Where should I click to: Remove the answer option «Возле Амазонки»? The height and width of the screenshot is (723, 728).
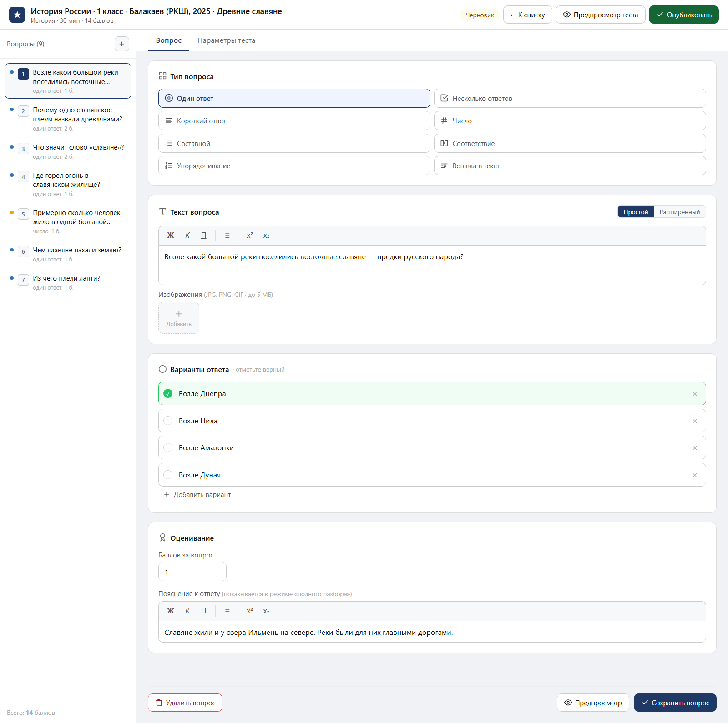(695, 448)
